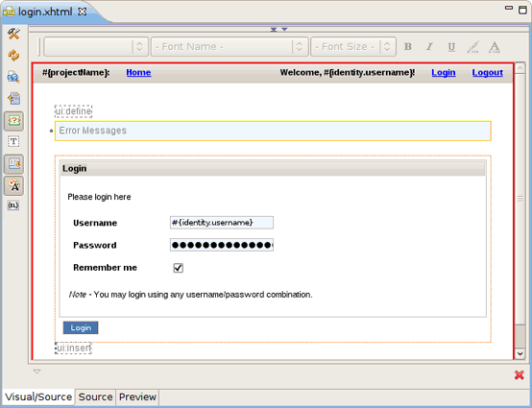Viewport: 532px width, 408px height.
Task: Click the Login link in the page header
Action: coord(444,72)
